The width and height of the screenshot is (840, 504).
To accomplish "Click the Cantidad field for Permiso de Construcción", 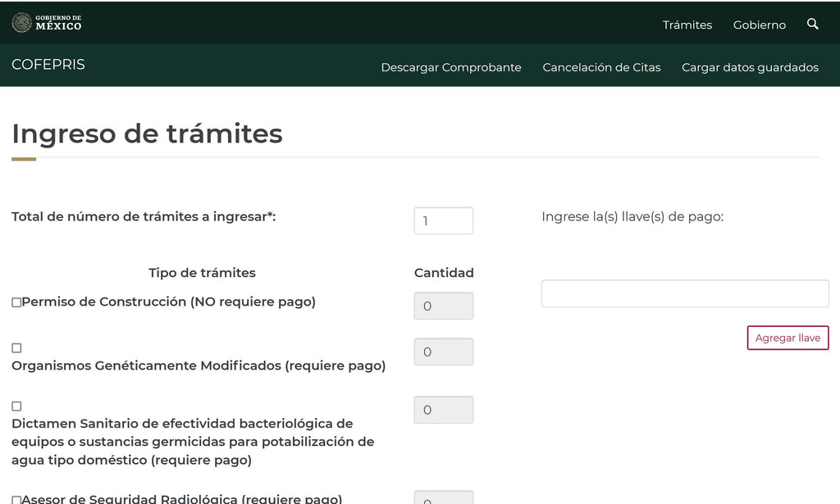I will 443,306.
